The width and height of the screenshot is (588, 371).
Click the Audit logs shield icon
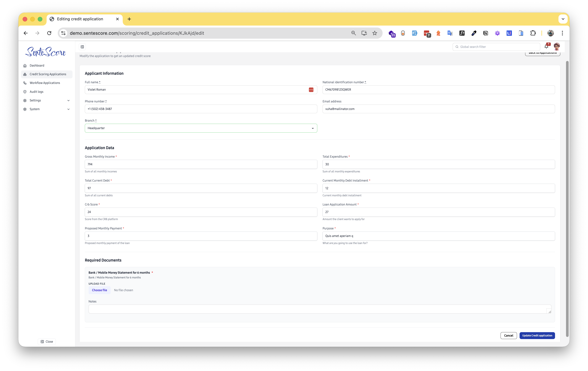25,91
